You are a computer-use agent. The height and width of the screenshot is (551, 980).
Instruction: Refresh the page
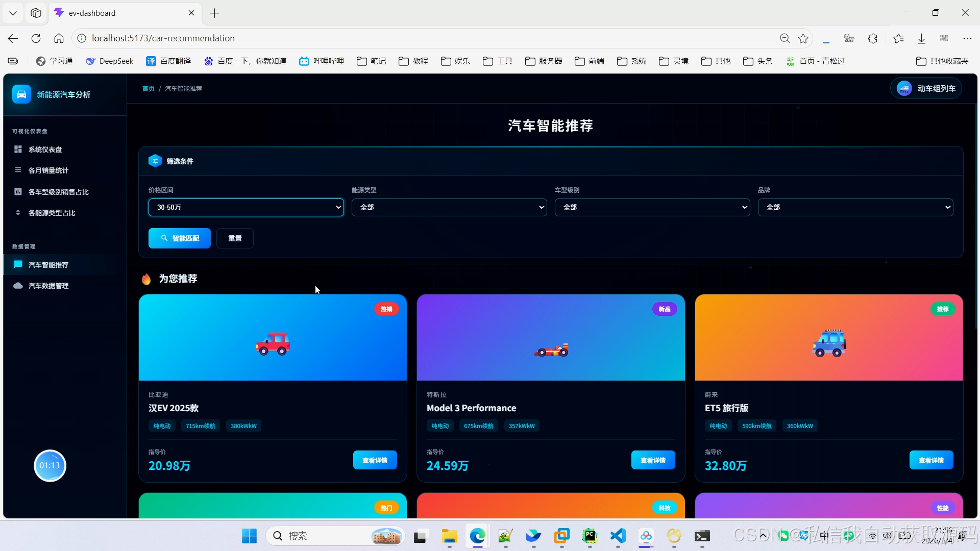tap(36, 38)
